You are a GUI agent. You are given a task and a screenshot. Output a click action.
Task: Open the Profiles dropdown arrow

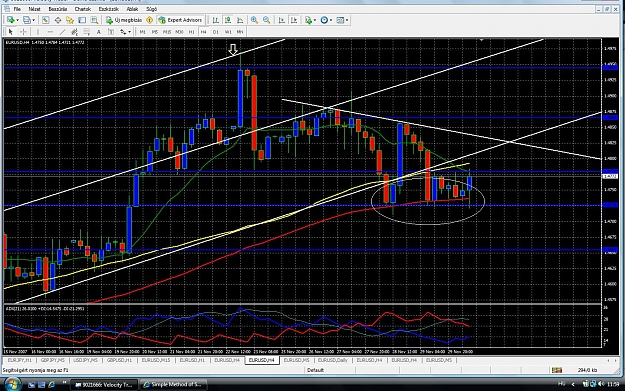33,20
